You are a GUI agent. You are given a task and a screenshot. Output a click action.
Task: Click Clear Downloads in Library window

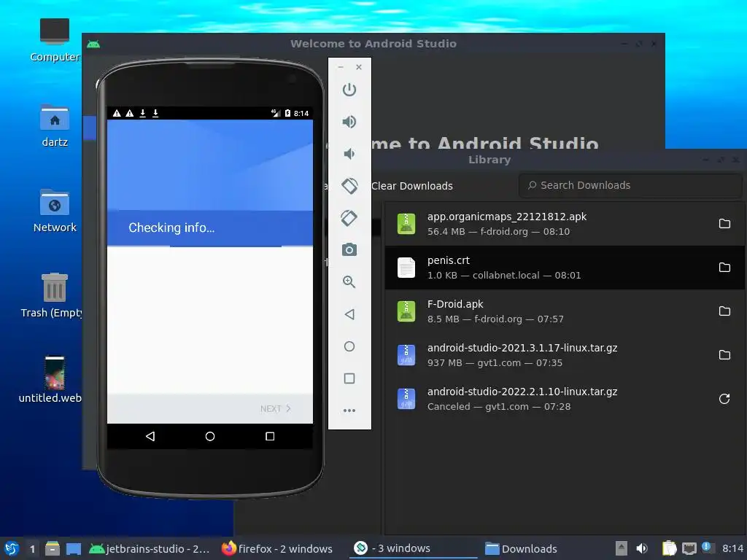(412, 186)
